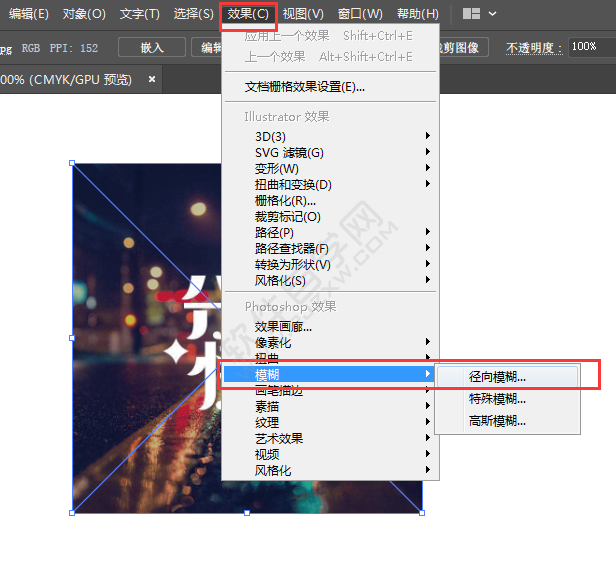This screenshot has width=616, height=582.
Task: Select the highlighted 模糊 menu item
Action: 329,375
